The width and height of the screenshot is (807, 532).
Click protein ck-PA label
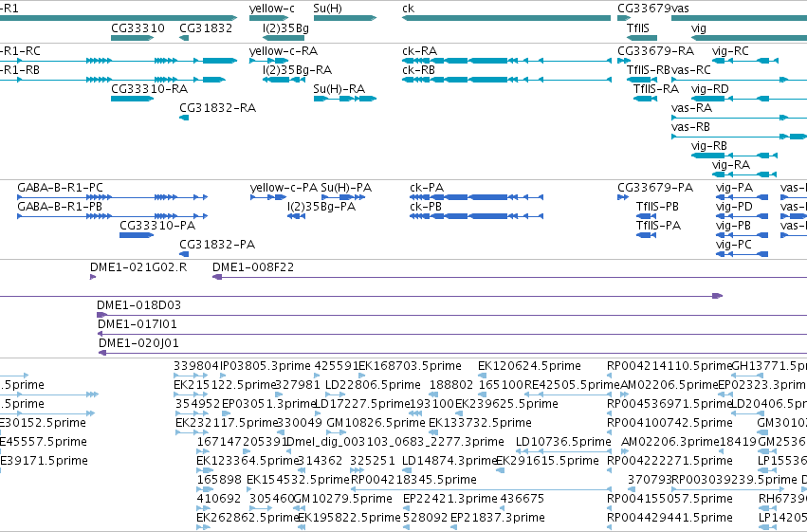[427, 188]
